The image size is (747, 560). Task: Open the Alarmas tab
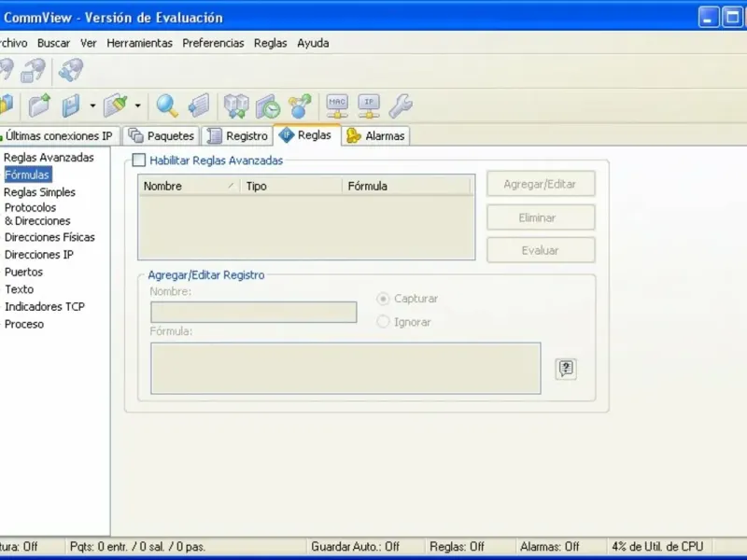point(375,135)
